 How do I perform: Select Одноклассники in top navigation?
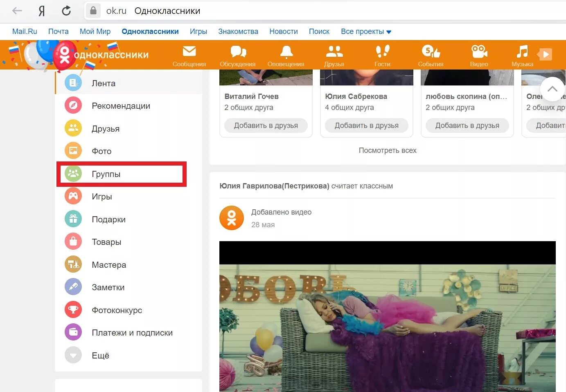150,31
